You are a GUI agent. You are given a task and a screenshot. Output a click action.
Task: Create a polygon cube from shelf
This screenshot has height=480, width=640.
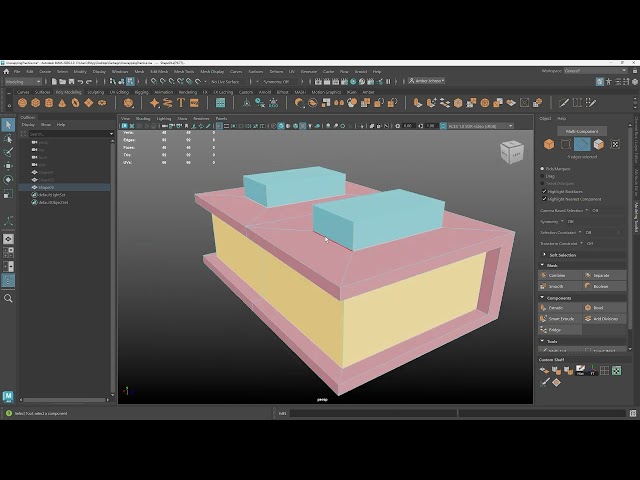coord(36,103)
